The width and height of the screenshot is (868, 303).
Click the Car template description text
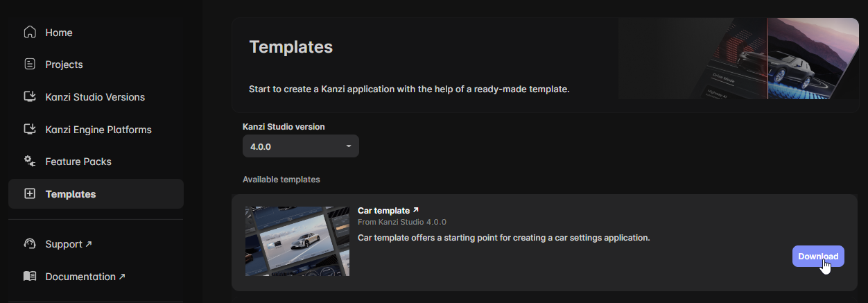click(503, 238)
